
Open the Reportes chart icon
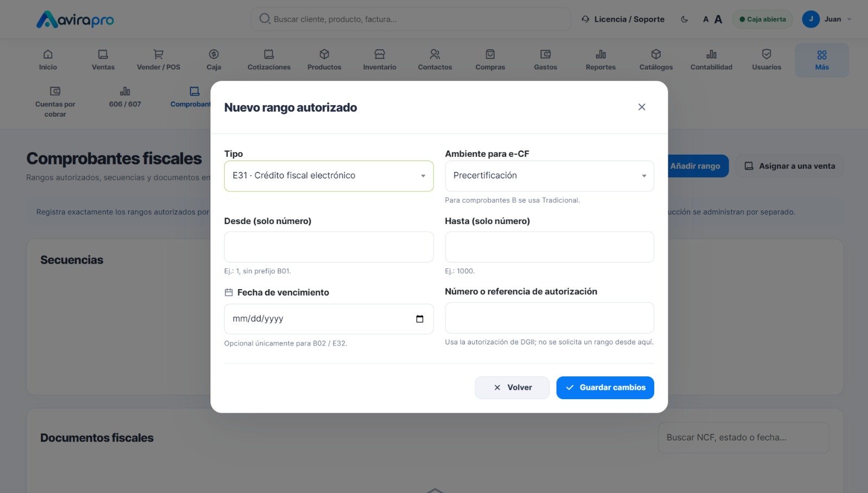(601, 54)
